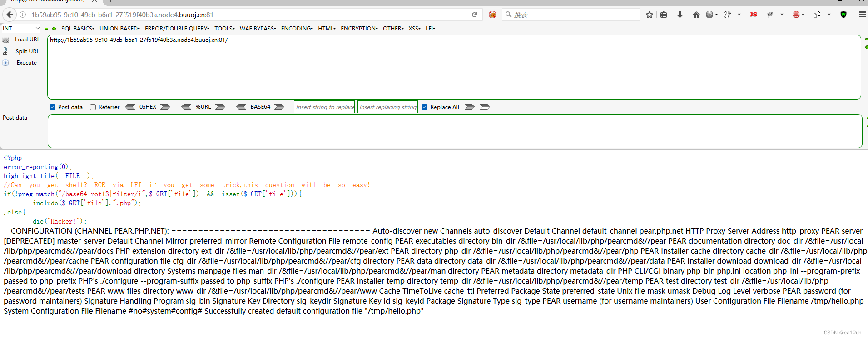URL-decode with the left %URL arrow
868x339 pixels.
(x=186, y=107)
